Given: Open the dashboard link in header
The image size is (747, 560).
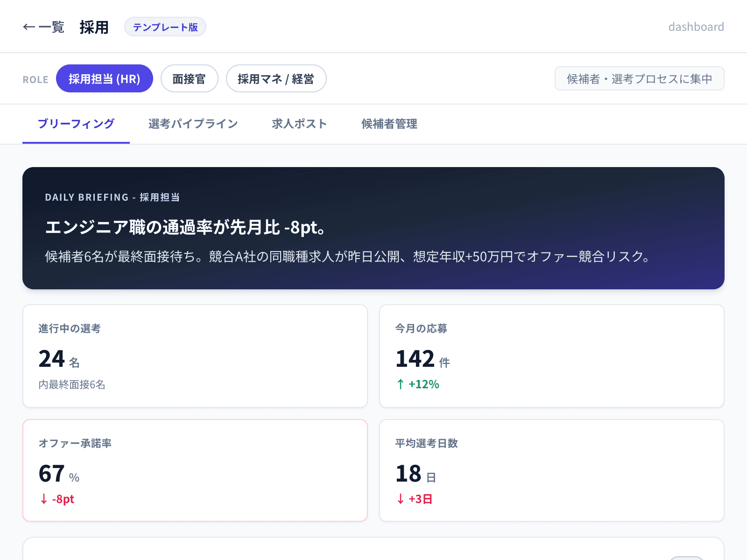Looking at the screenshot, I should 696,27.
